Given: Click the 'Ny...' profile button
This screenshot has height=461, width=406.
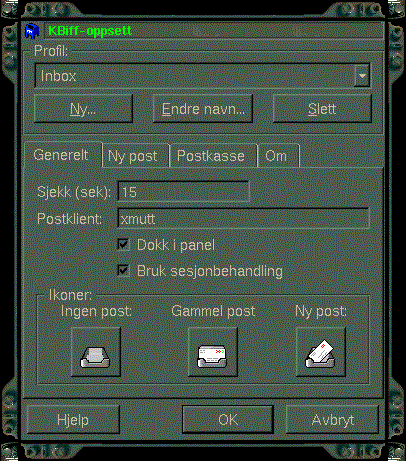Looking at the screenshot, I should tap(83, 109).
